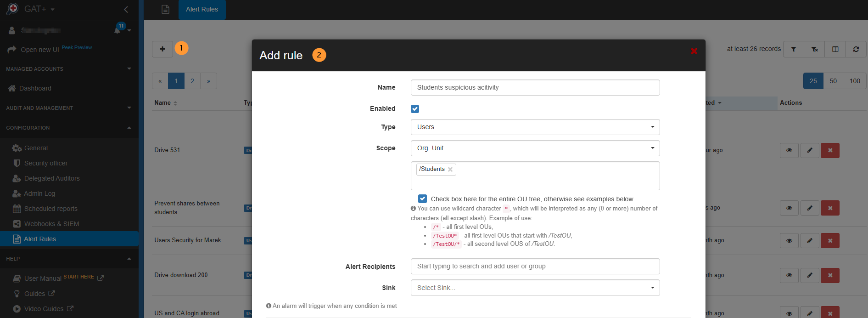Open Video Guides link
This screenshot has width=868, height=318.
pos(44,309)
